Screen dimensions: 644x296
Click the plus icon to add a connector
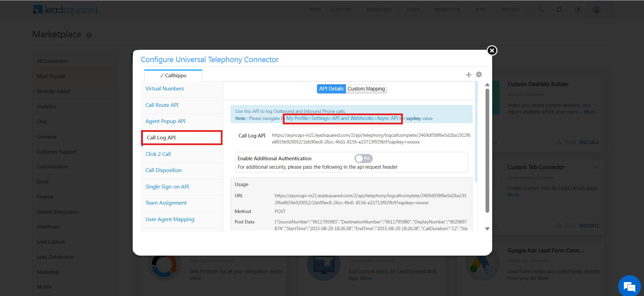coord(469,75)
